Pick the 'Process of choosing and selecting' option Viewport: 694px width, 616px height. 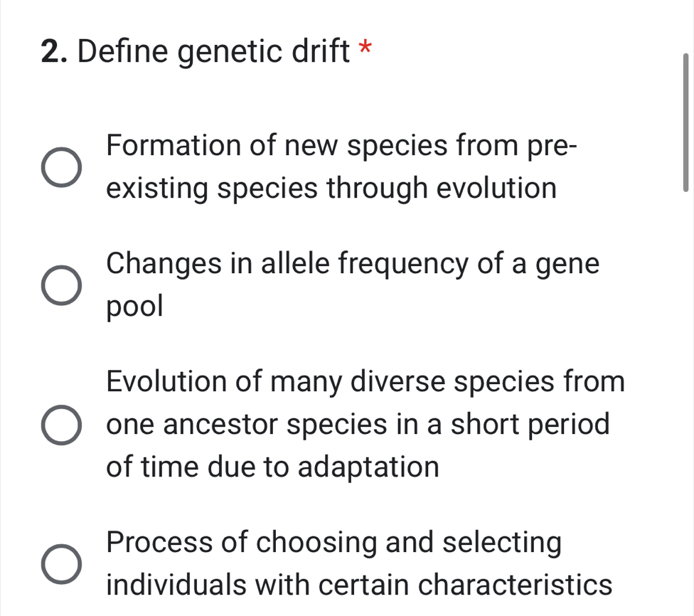pos(60,563)
